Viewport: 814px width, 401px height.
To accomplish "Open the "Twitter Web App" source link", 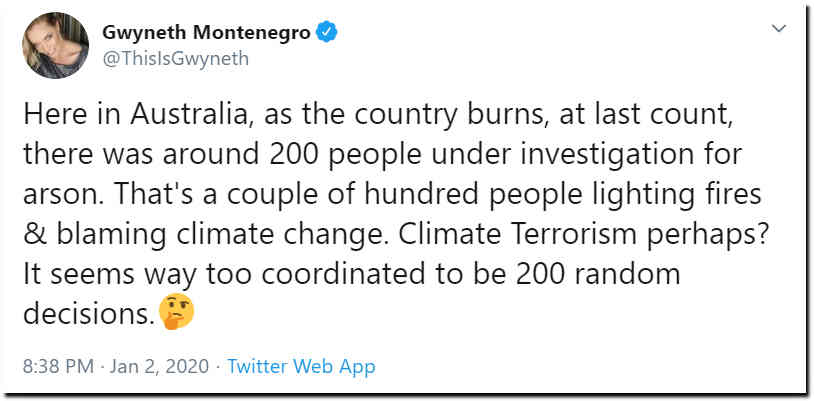I will [x=301, y=366].
